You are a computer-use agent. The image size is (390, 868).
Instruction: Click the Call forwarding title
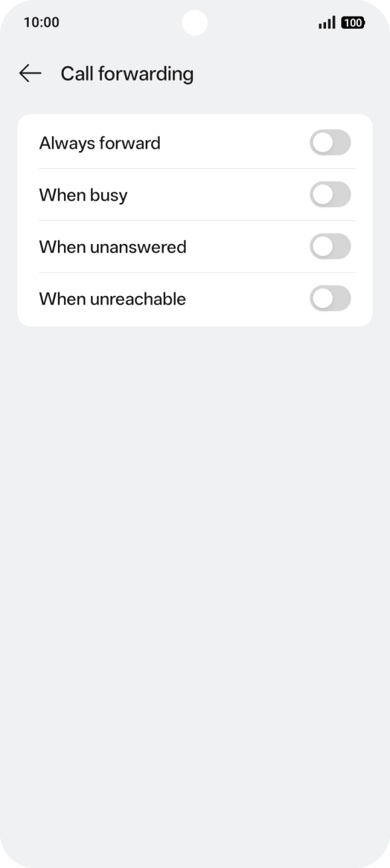(x=127, y=73)
